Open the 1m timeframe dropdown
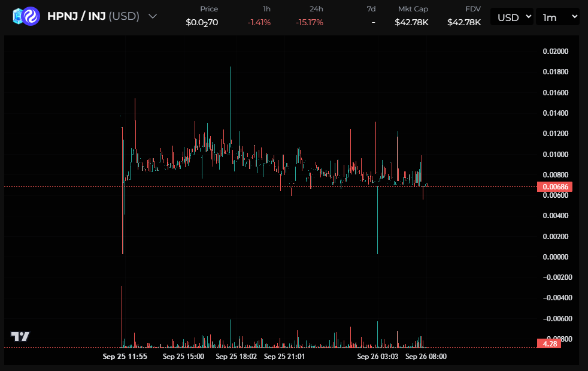 (x=557, y=17)
